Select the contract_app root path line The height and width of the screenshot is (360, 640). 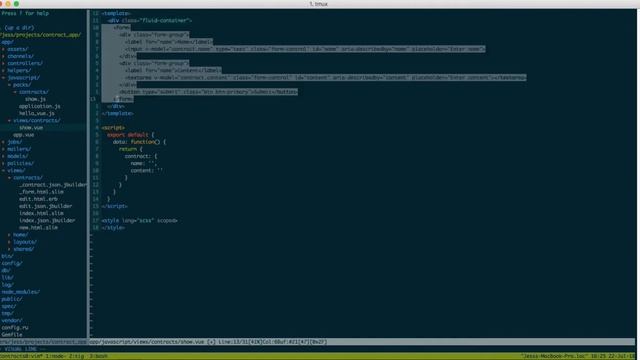click(x=40, y=35)
